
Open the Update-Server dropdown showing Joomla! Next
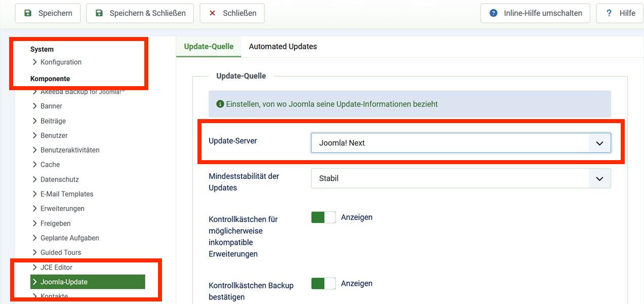pyautogui.click(x=461, y=143)
